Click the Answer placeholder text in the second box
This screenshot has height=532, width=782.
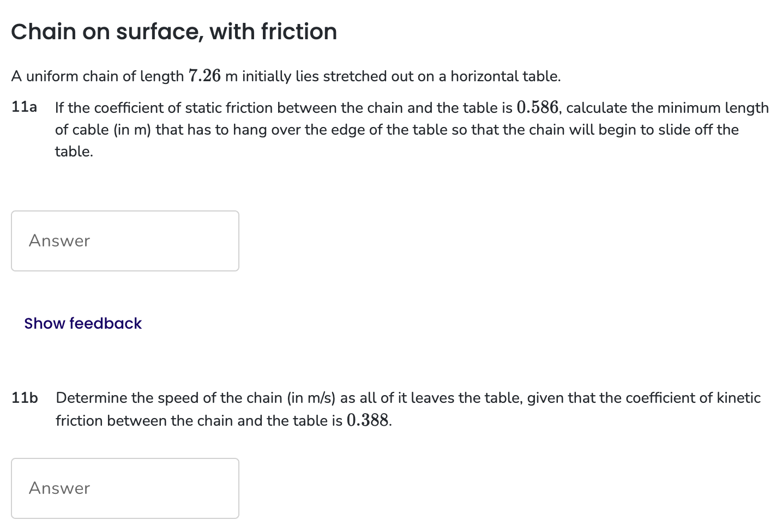pos(59,488)
